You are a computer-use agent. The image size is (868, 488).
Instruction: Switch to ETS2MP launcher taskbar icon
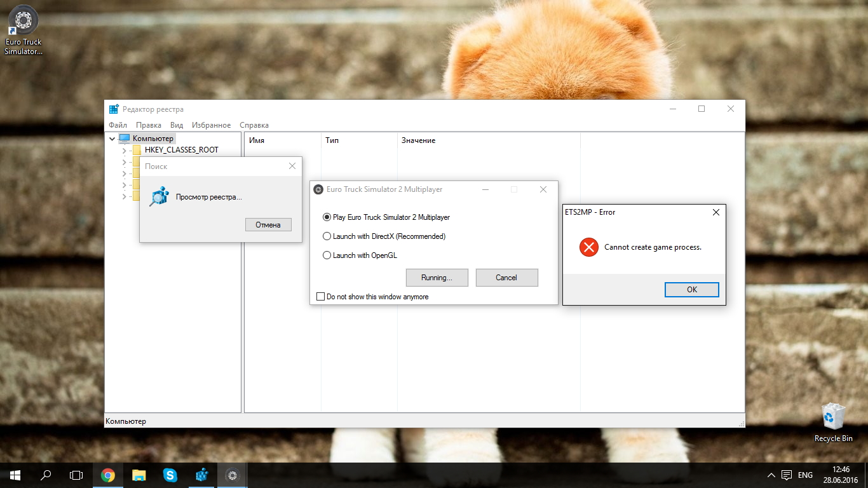point(233,475)
